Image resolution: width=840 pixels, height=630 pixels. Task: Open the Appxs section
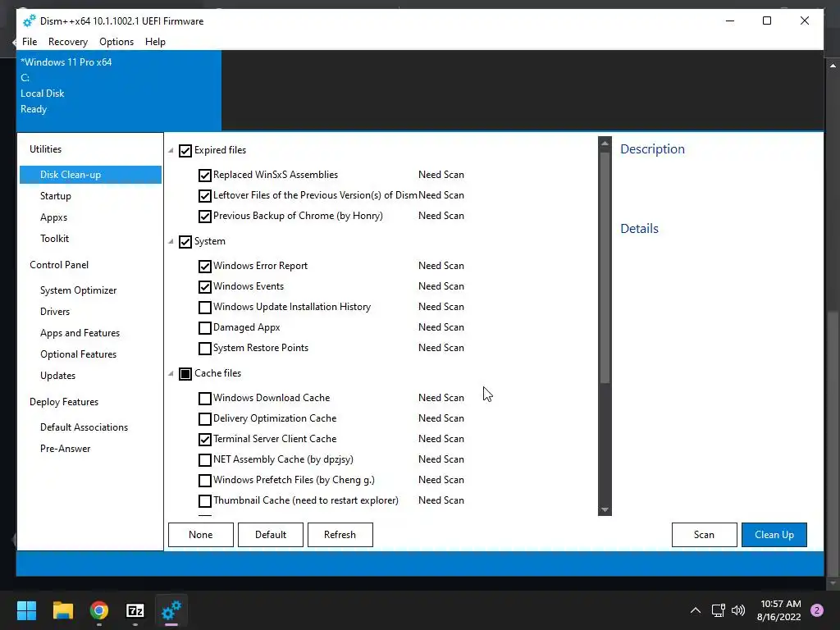point(53,217)
